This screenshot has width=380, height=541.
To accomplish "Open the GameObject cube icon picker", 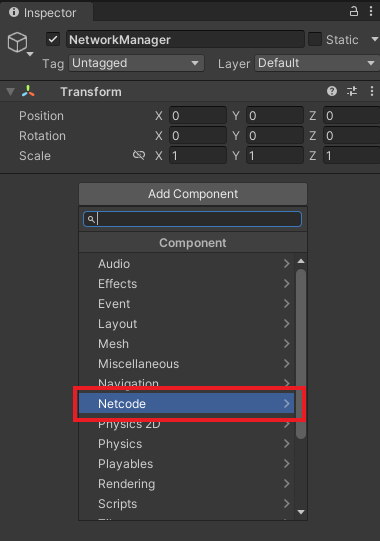I will tap(18, 43).
